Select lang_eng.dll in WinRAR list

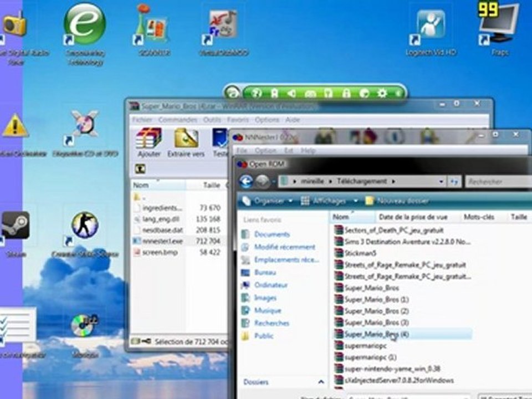[161, 219]
